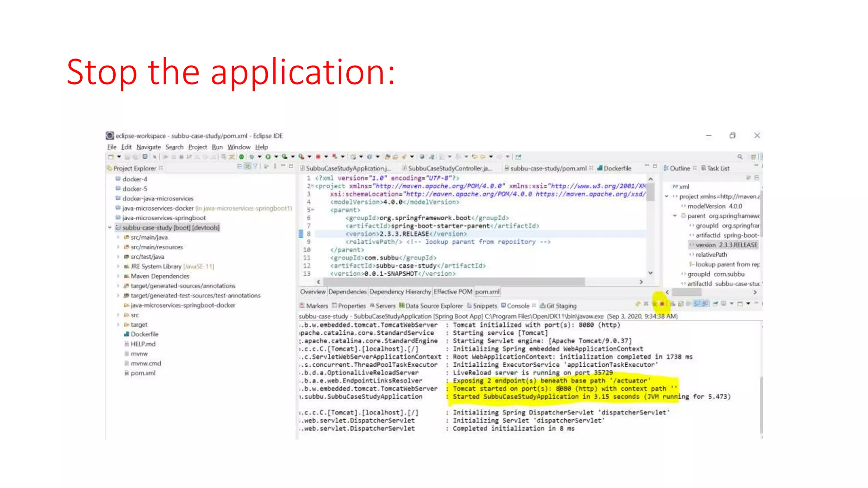
Task: Click the External Tools run icon
Action: pyautogui.click(x=301, y=157)
